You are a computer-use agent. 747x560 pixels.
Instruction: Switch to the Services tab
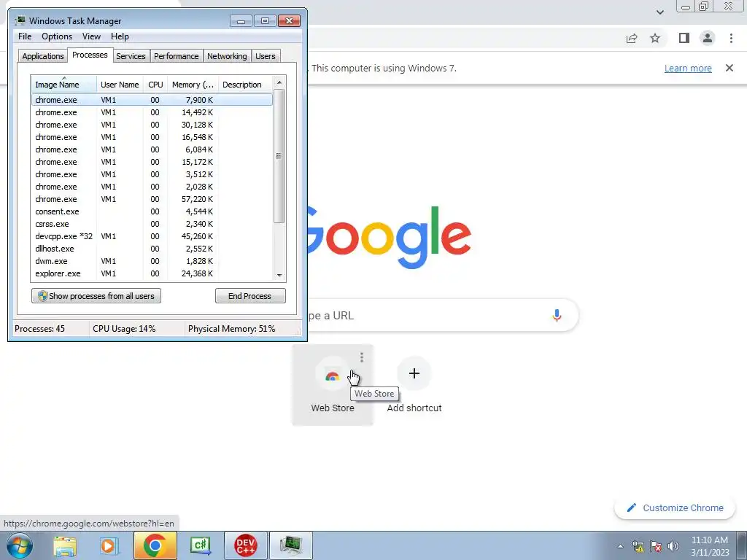(x=131, y=56)
